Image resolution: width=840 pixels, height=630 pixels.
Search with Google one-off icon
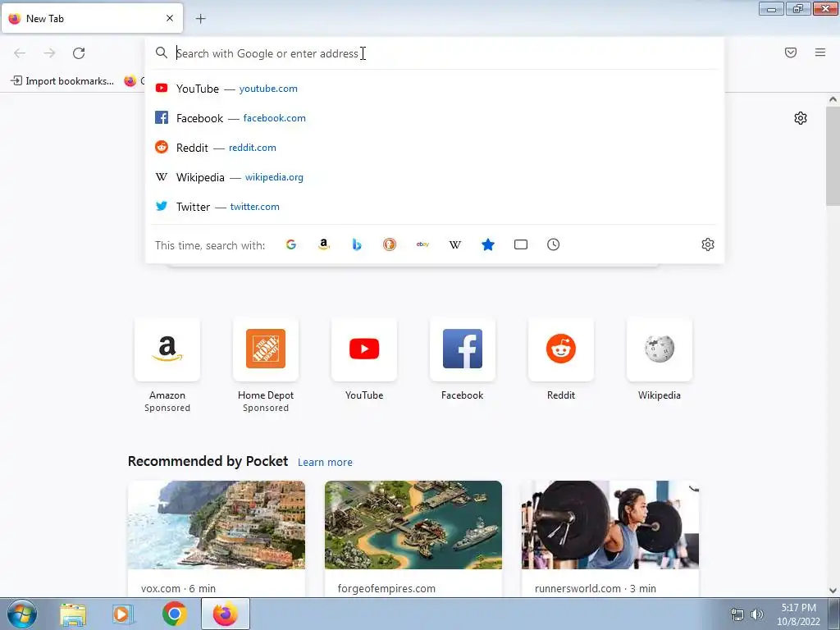coord(291,244)
